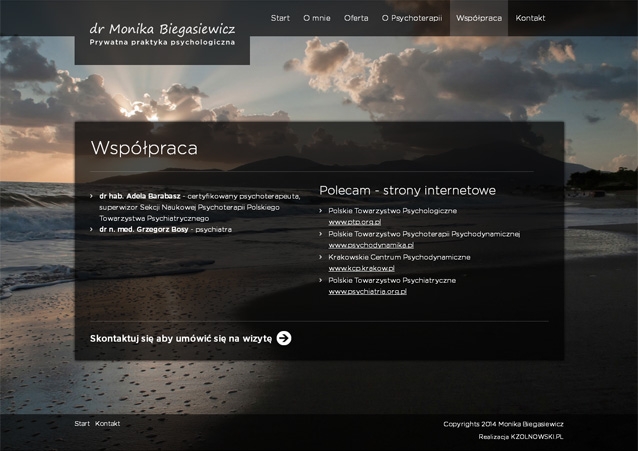Click the chevron beside Polskie Towarzystwo Psychiatryczne
Screen dimensions: 638x451
coord(321,280)
